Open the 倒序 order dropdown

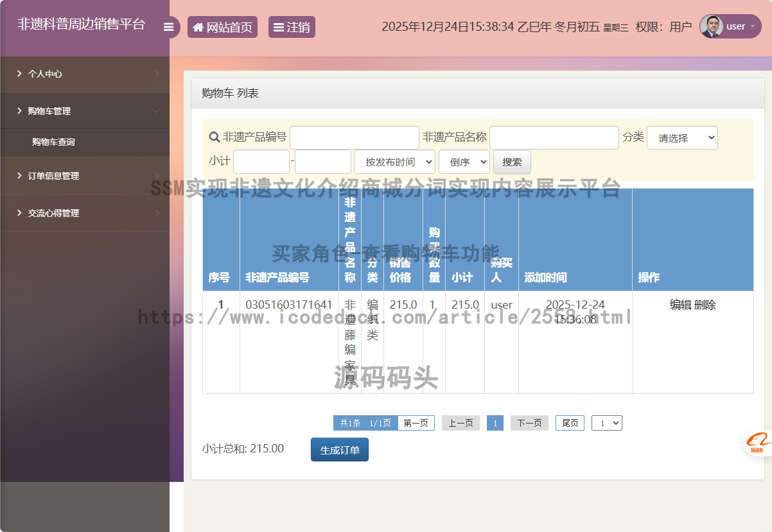pyautogui.click(x=464, y=162)
